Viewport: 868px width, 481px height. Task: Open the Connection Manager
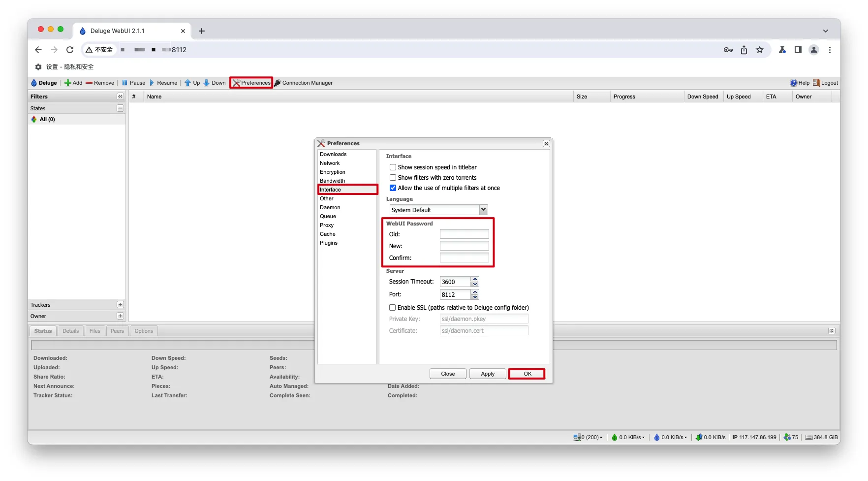coord(303,83)
